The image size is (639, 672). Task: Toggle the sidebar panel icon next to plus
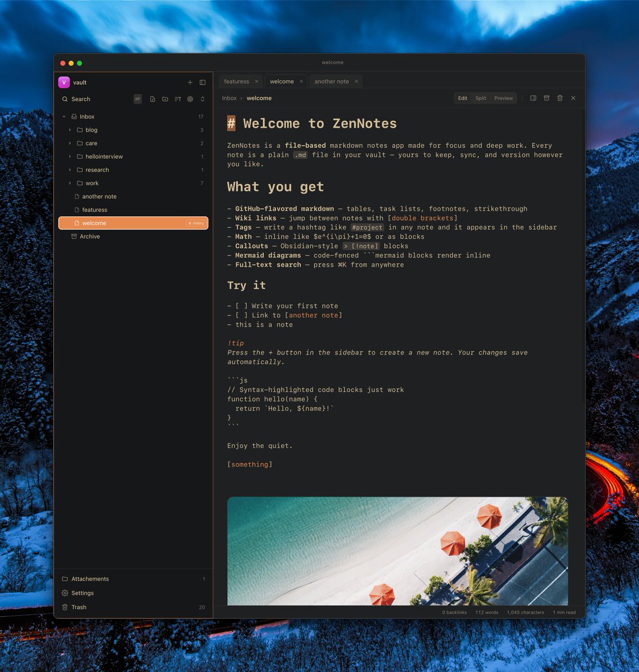tap(203, 82)
